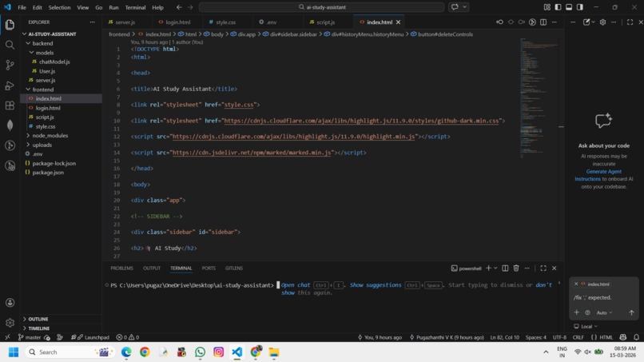Viewport: 644px width, 362px height.
Task: Open the Manage gear in activity bar
Action: click(10, 323)
